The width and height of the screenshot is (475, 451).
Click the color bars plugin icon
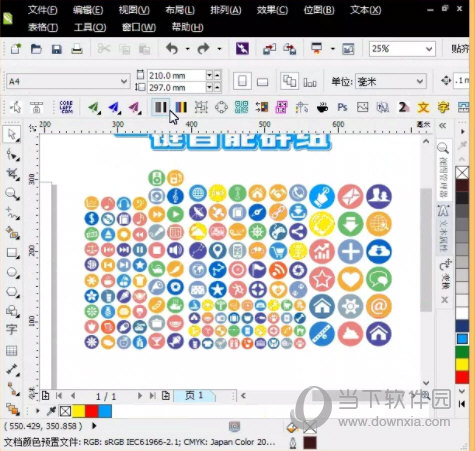click(x=181, y=107)
